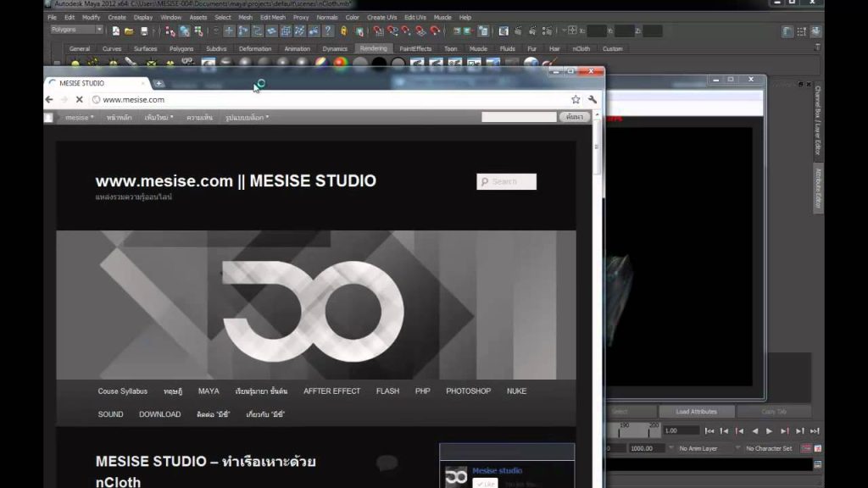Click Maya's Open Scene folder icon
Viewport: 868px width, 488px height.
[x=130, y=31]
